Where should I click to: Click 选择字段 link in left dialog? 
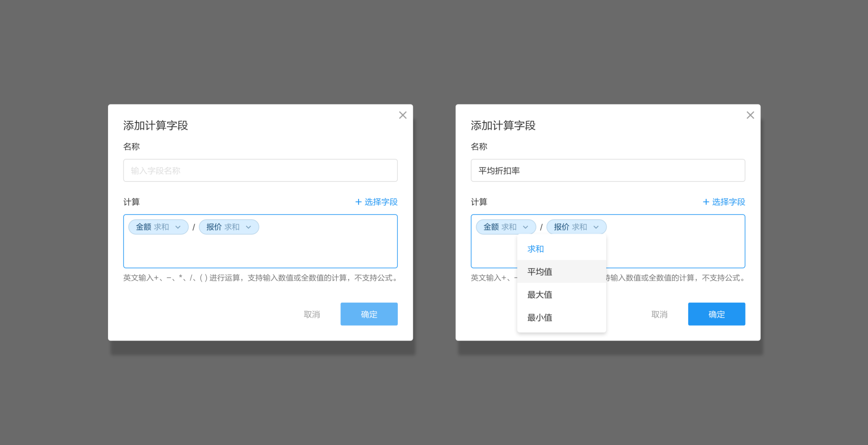point(376,202)
